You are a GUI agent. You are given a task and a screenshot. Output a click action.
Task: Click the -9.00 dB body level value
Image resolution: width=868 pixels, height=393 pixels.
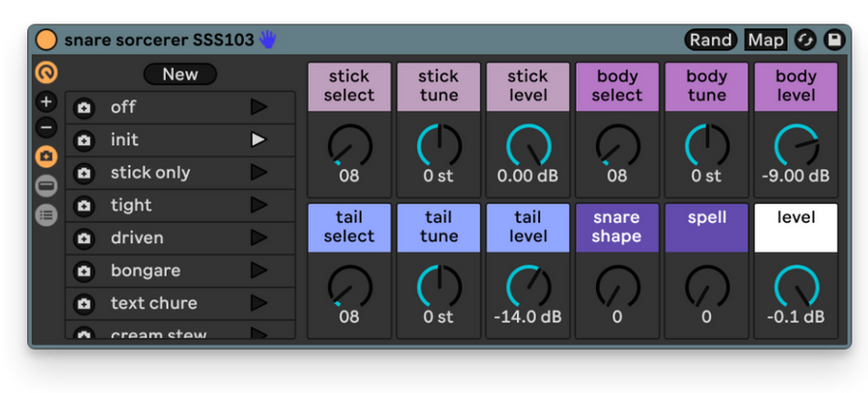pyautogui.click(x=796, y=177)
